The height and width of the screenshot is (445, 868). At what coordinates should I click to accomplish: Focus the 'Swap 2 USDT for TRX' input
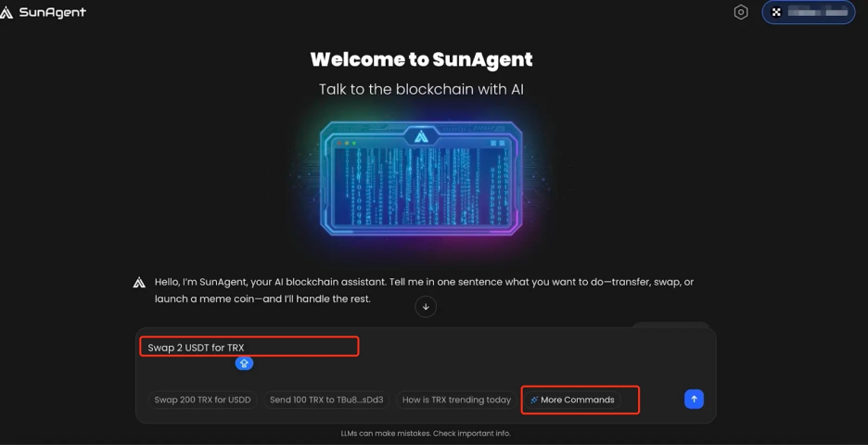point(249,348)
